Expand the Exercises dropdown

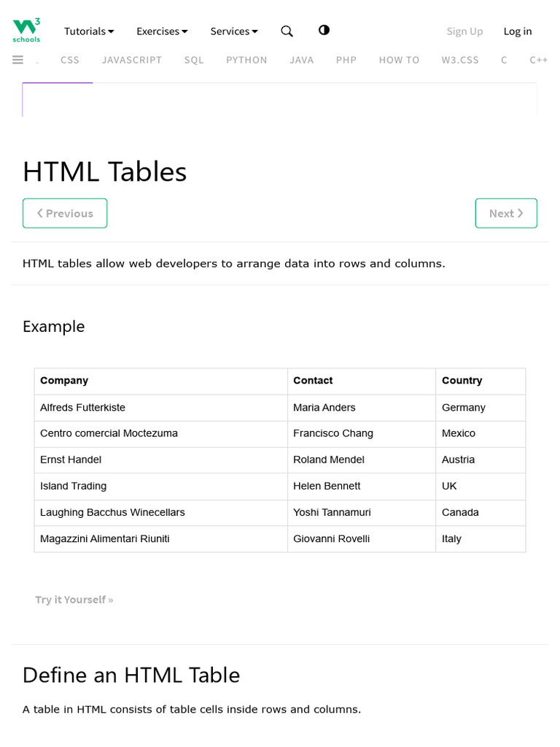(162, 31)
